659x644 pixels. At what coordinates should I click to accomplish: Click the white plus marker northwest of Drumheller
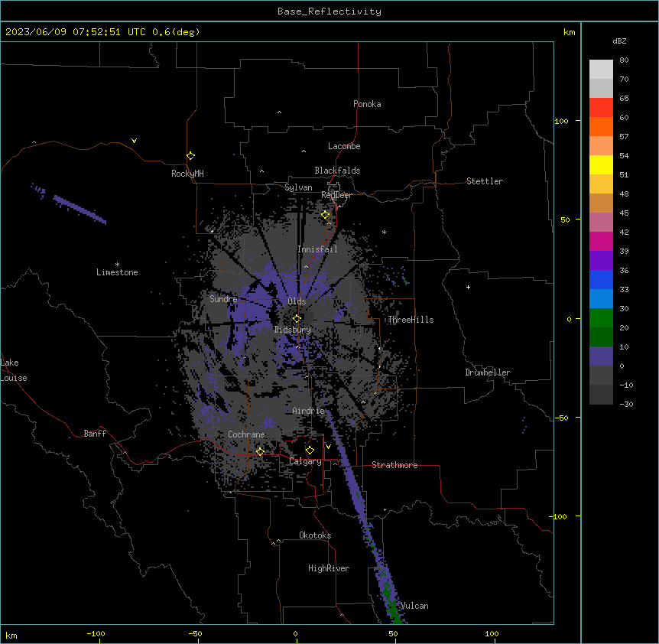(468, 287)
